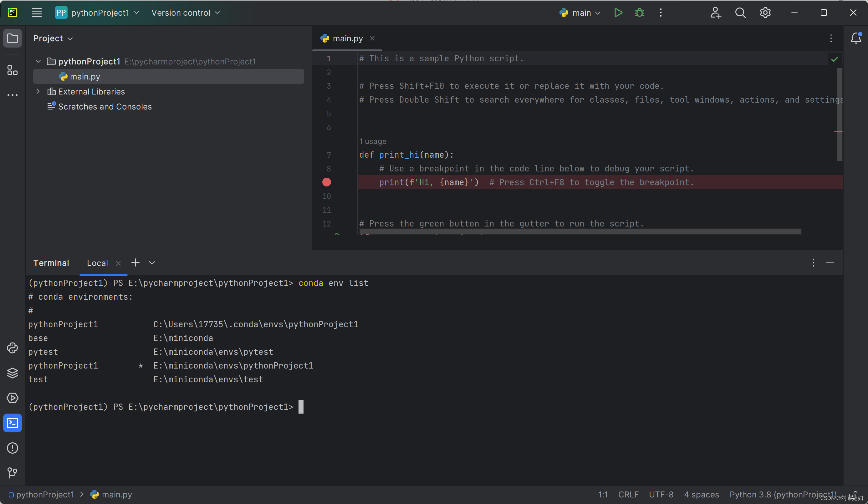The height and width of the screenshot is (504, 868).
Task: Run the main configuration
Action: click(x=618, y=13)
